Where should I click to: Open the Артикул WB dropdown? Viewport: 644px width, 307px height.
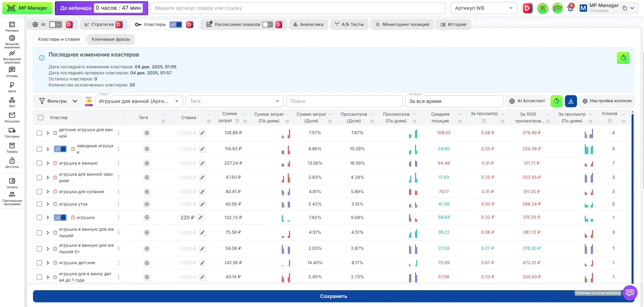(483, 8)
